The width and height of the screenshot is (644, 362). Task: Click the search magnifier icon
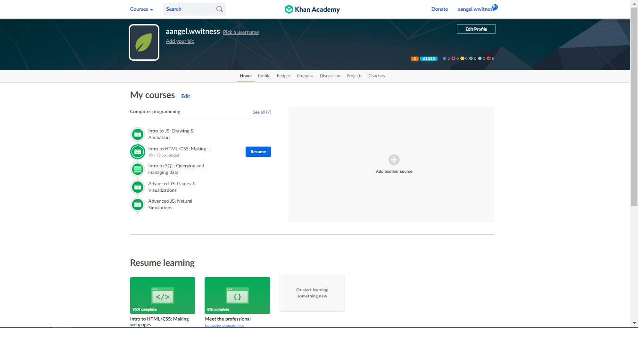point(220,9)
